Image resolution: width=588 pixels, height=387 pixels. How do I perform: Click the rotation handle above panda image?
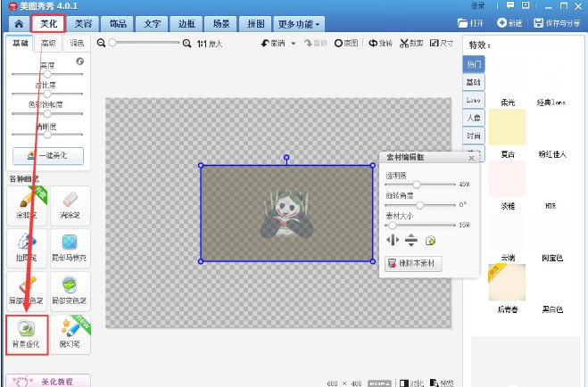click(x=286, y=157)
